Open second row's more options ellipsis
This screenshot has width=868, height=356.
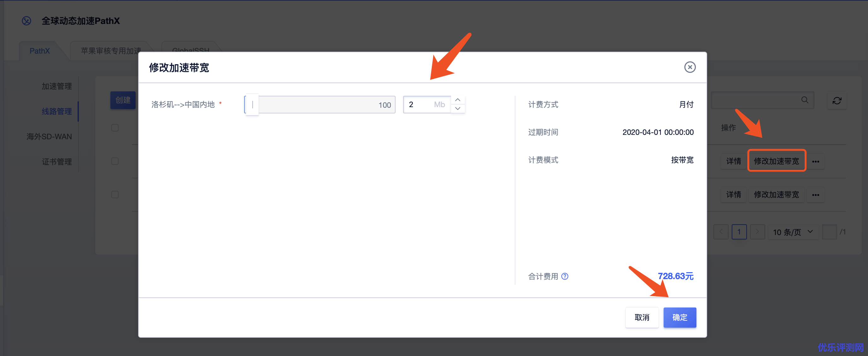[815, 195]
